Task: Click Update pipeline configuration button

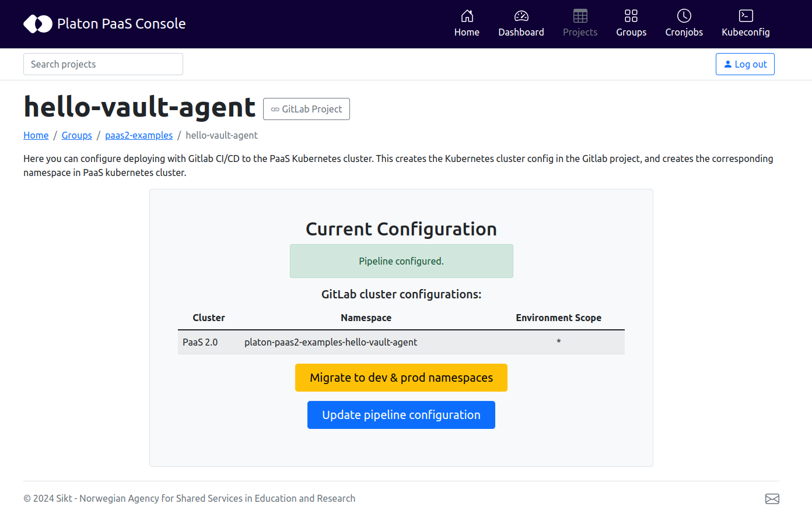Action: coord(401,415)
